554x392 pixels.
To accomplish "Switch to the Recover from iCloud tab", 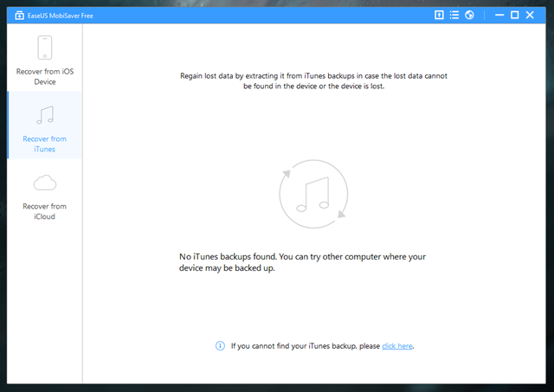I will tap(45, 192).
